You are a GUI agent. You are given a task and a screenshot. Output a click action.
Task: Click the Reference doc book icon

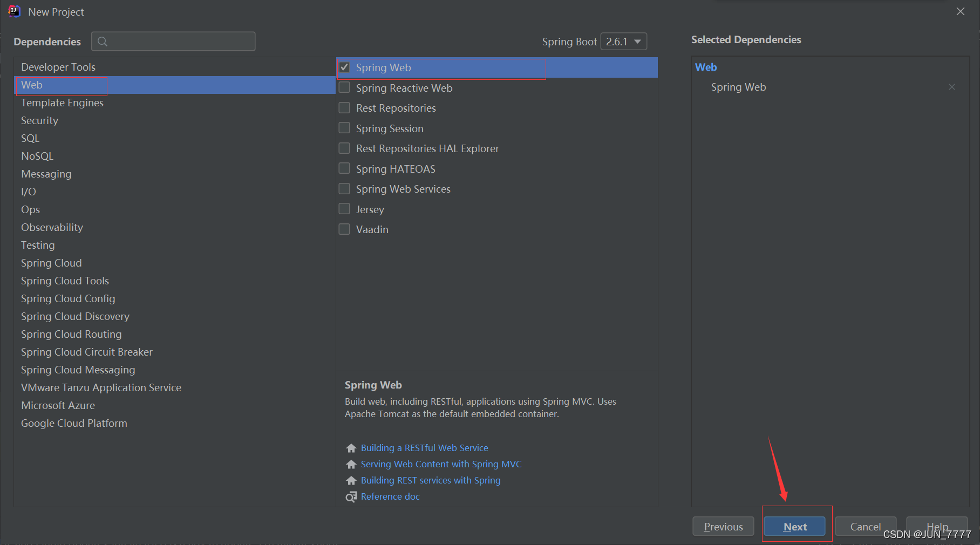pos(351,496)
